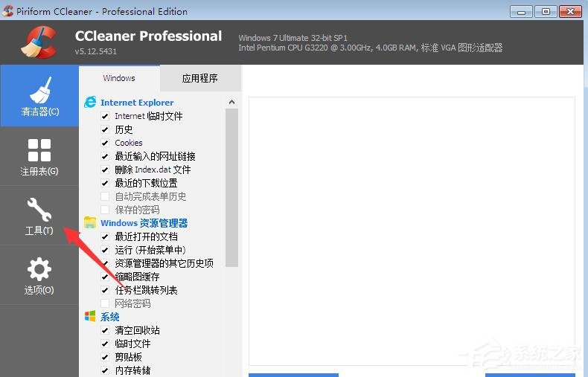Toggle 最近打开的文档 checkbox
588x377 pixels.
click(x=105, y=237)
